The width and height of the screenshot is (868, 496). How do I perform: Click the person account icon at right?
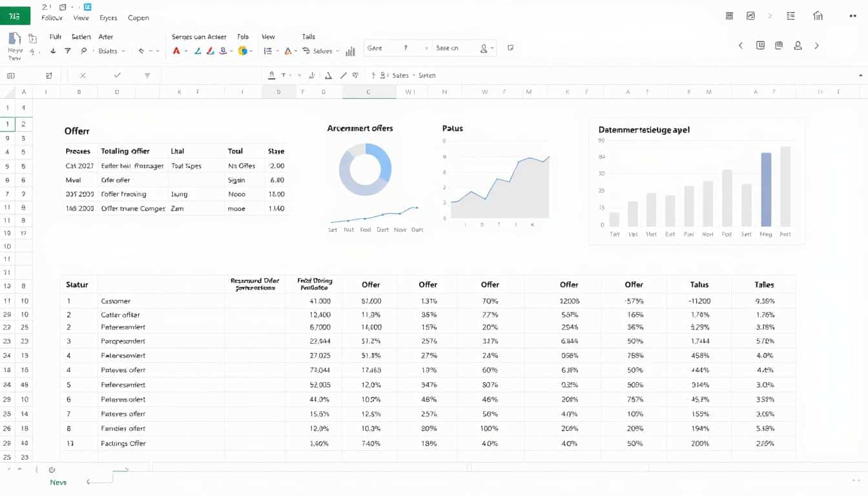pos(798,46)
